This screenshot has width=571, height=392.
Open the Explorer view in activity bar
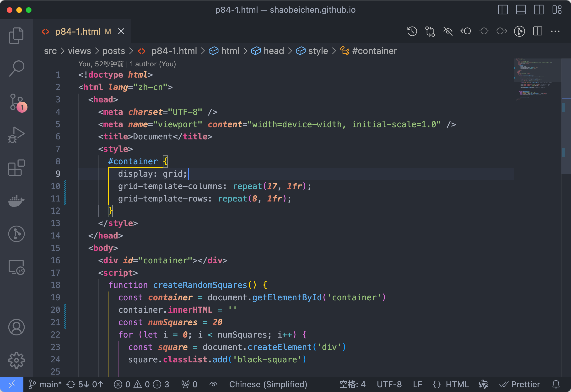[x=16, y=36]
